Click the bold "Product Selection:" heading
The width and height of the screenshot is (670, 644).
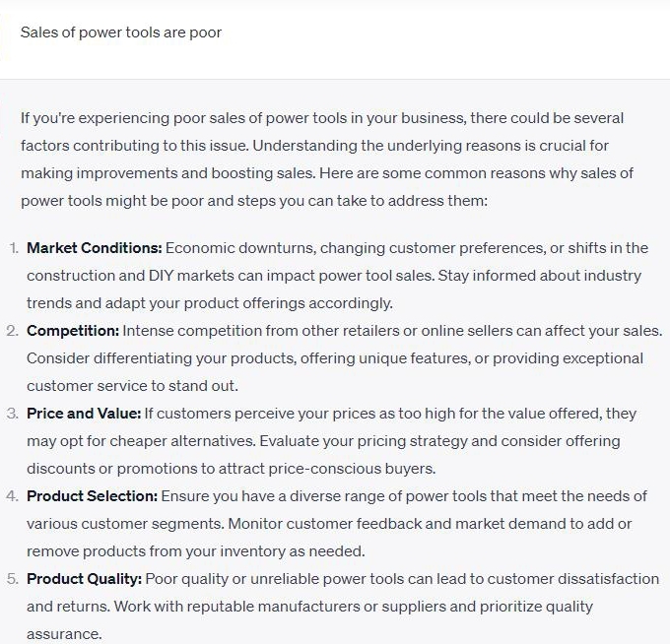92,496
